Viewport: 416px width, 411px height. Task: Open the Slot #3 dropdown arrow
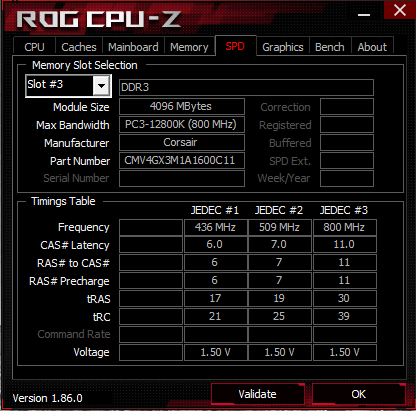click(101, 86)
